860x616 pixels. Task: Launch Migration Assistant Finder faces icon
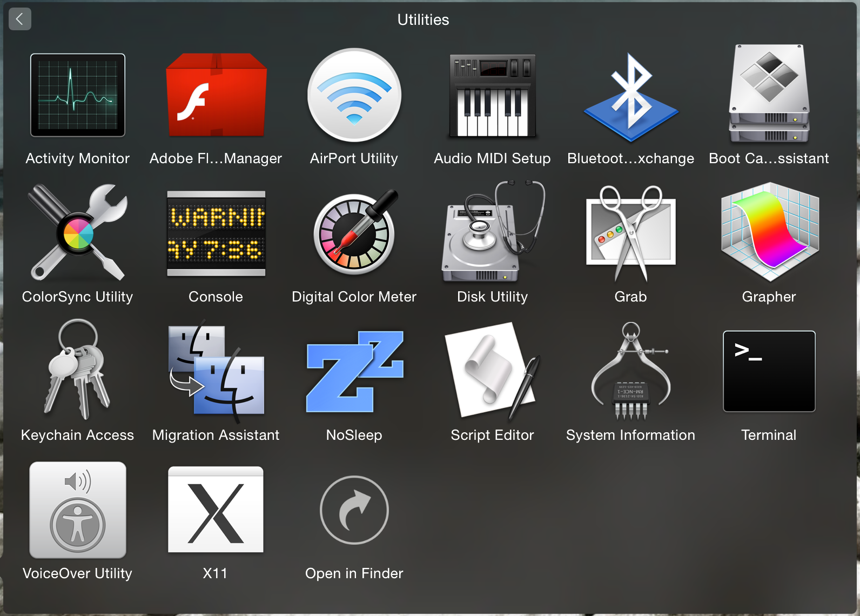[216, 371]
